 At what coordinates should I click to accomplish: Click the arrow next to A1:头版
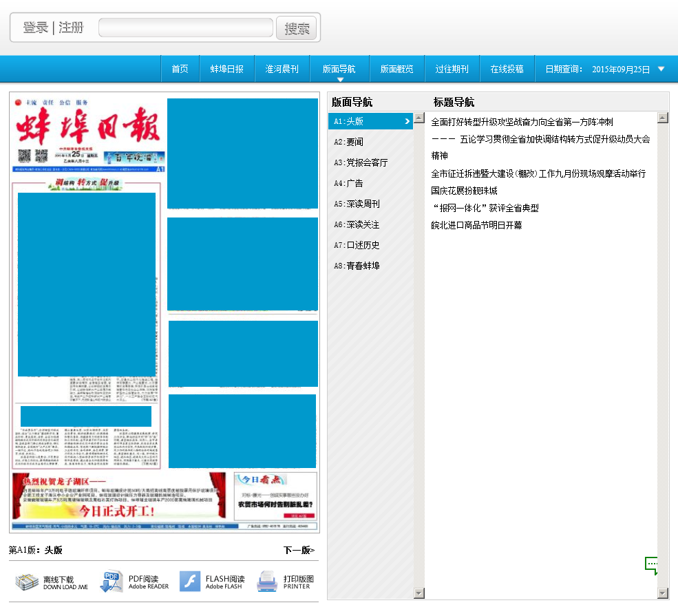pyautogui.click(x=407, y=121)
